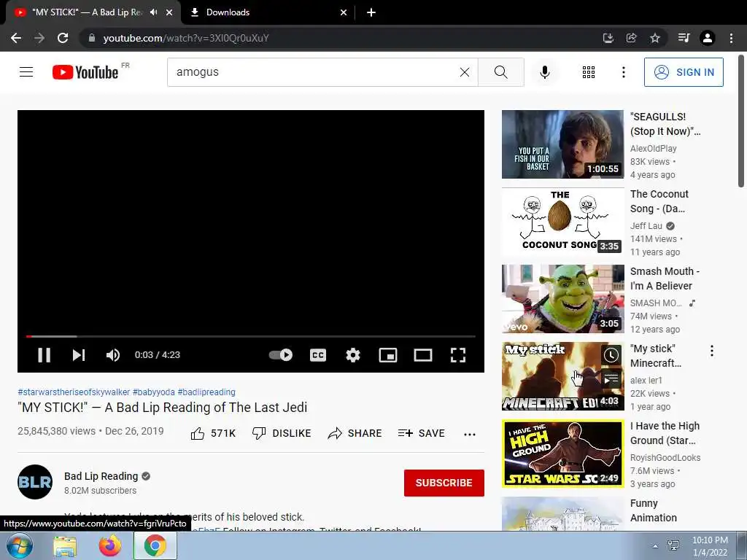Skip to the next video

pos(79,355)
